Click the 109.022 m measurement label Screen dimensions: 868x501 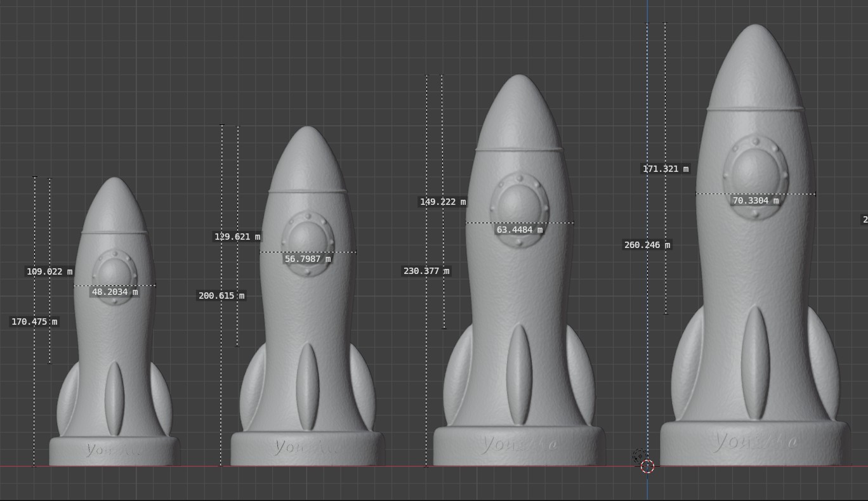tap(49, 271)
